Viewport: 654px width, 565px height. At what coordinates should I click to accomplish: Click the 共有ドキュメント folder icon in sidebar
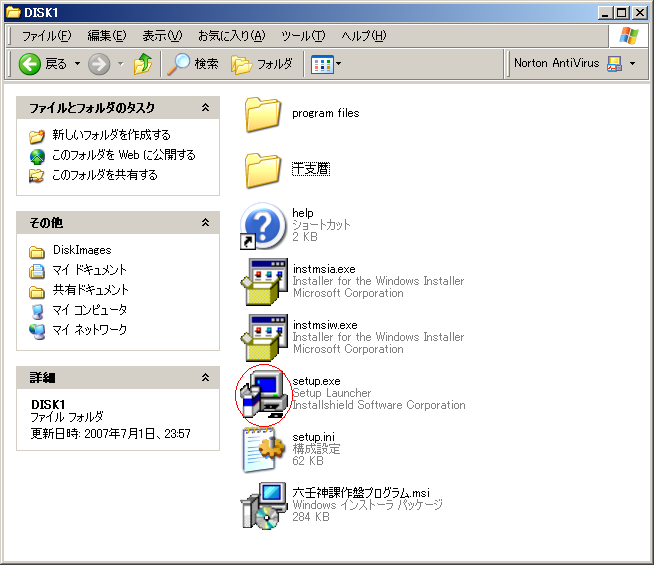(x=37, y=291)
